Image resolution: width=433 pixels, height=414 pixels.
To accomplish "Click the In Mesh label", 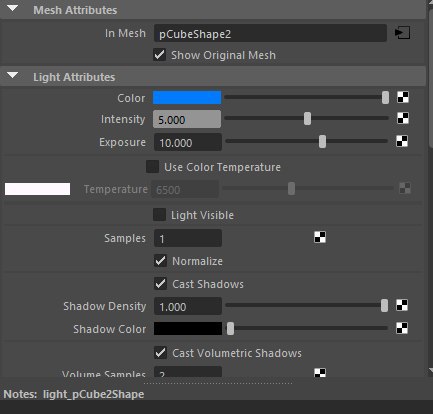I will pyautogui.click(x=125, y=33).
